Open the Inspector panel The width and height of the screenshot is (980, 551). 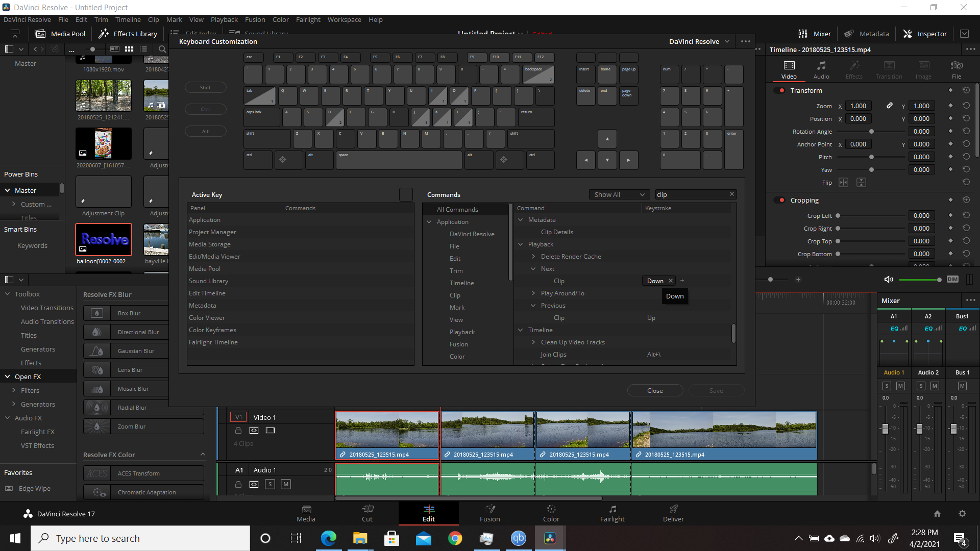tap(925, 34)
